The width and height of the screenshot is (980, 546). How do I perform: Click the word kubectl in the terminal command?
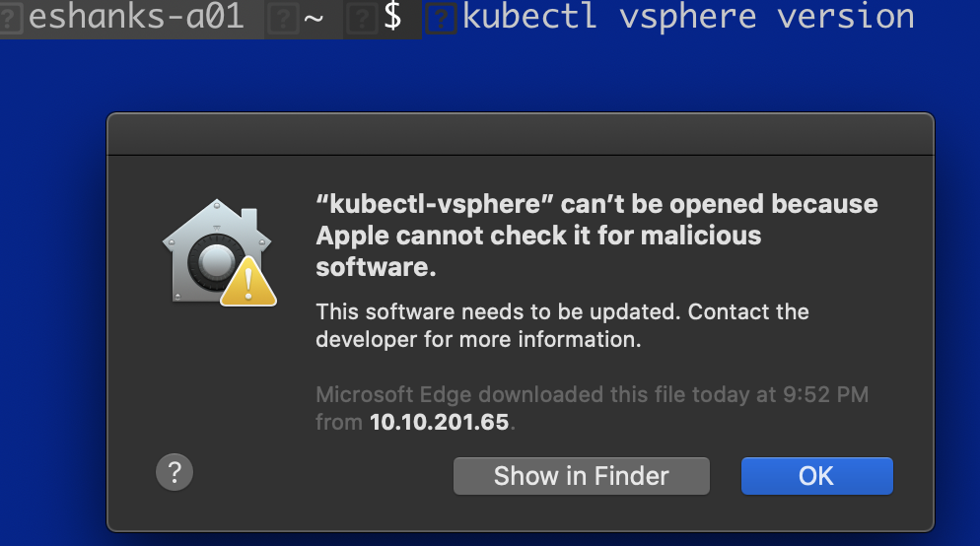529,17
